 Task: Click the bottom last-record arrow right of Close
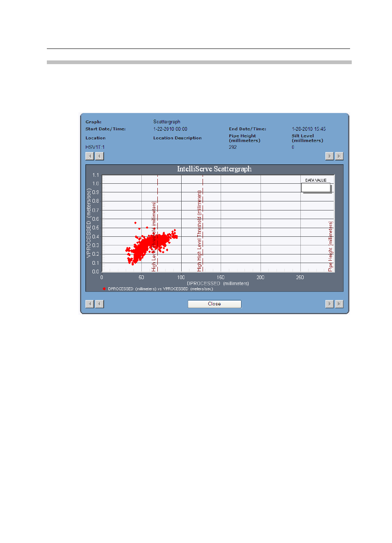point(339,304)
